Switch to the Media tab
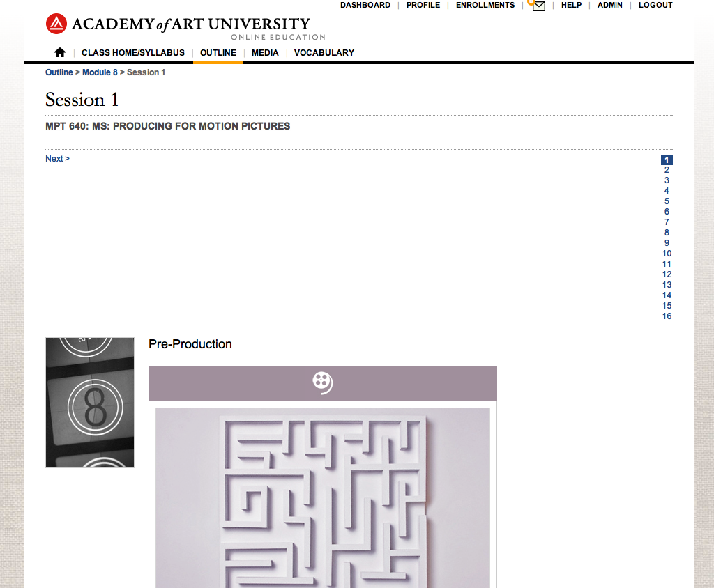Screen dimensions: 714x588 [265, 53]
